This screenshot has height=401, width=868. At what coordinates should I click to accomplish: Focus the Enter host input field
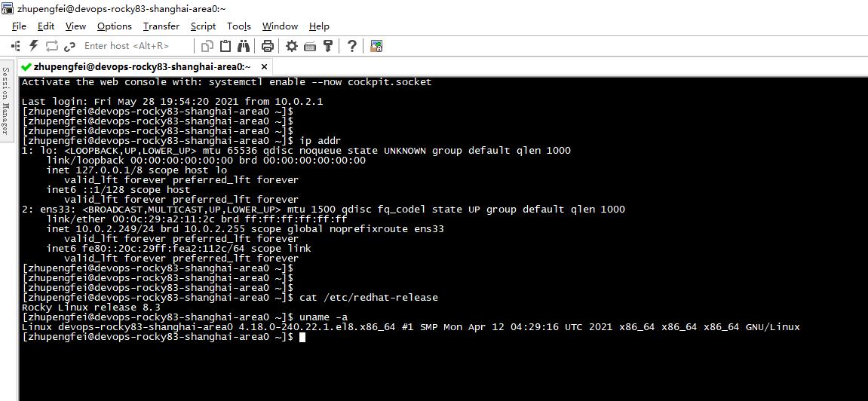[x=136, y=46]
